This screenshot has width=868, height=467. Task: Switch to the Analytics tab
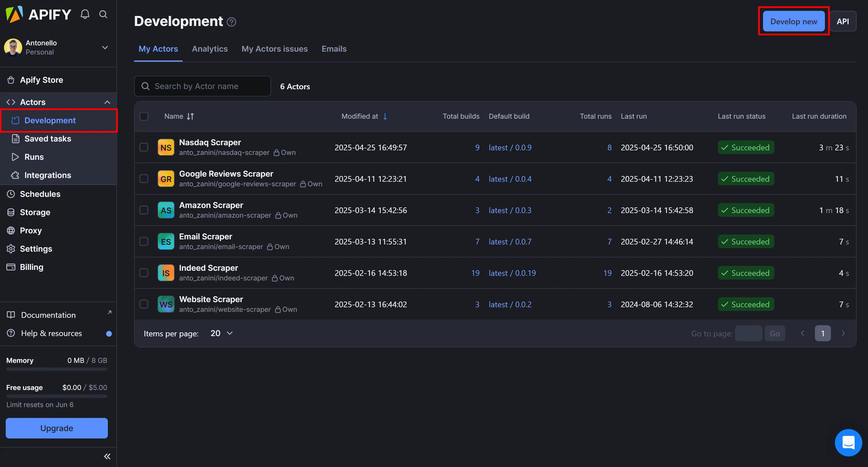click(210, 49)
